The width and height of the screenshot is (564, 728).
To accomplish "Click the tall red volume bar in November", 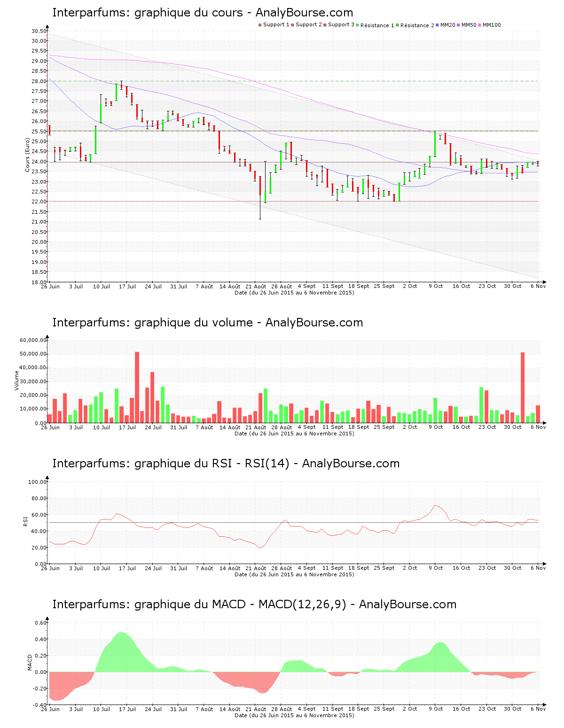I will pos(523,387).
